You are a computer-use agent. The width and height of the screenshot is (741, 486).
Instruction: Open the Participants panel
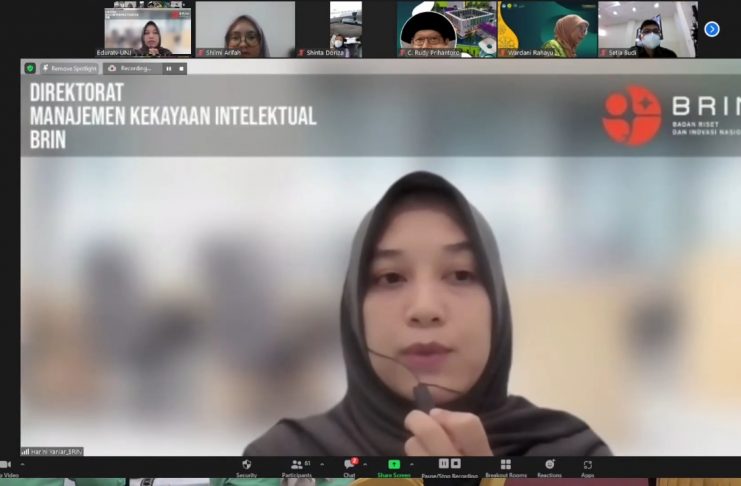(x=296, y=465)
